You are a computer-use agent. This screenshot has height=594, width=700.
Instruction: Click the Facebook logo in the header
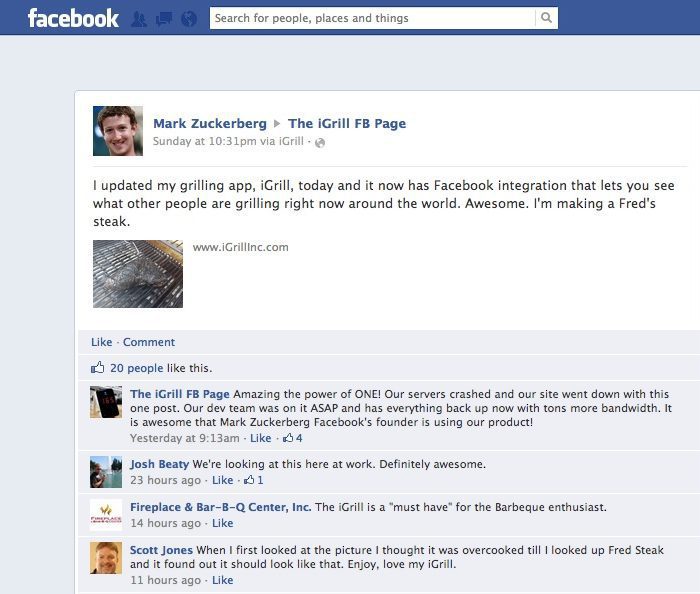coord(73,18)
